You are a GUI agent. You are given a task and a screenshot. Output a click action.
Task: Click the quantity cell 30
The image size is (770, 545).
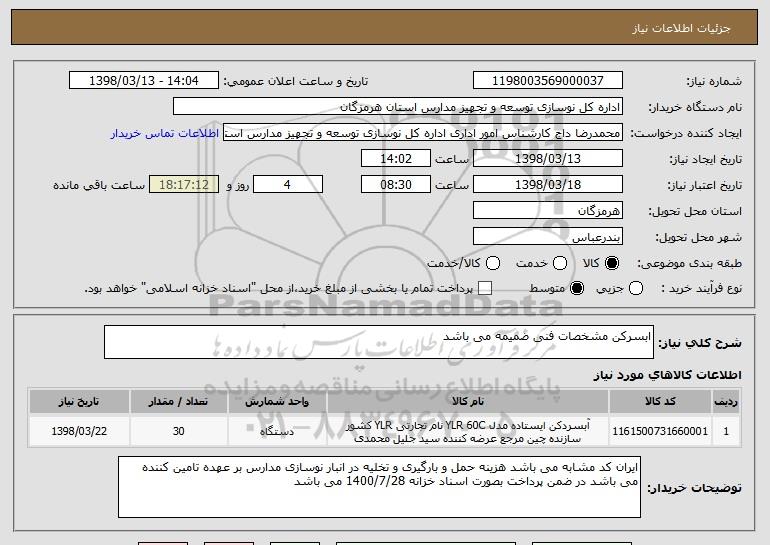click(x=178, y=431)
